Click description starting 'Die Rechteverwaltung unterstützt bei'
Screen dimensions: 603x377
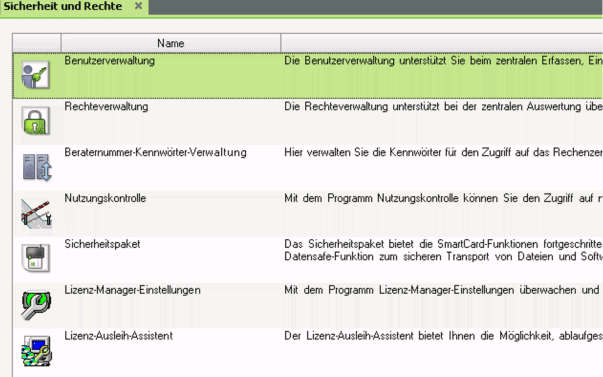(x=443, y=107)
